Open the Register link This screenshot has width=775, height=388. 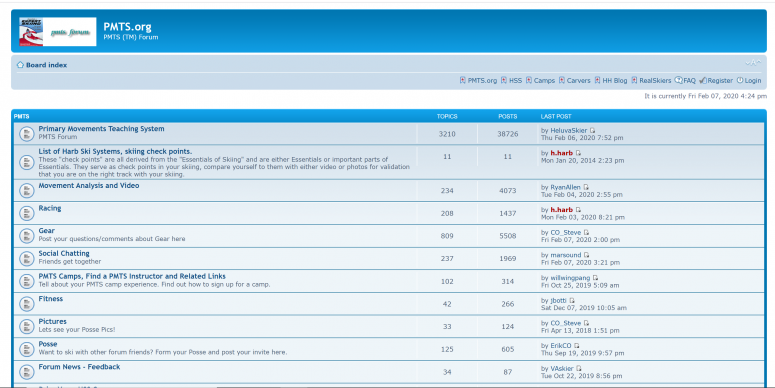tap(720, 80)
